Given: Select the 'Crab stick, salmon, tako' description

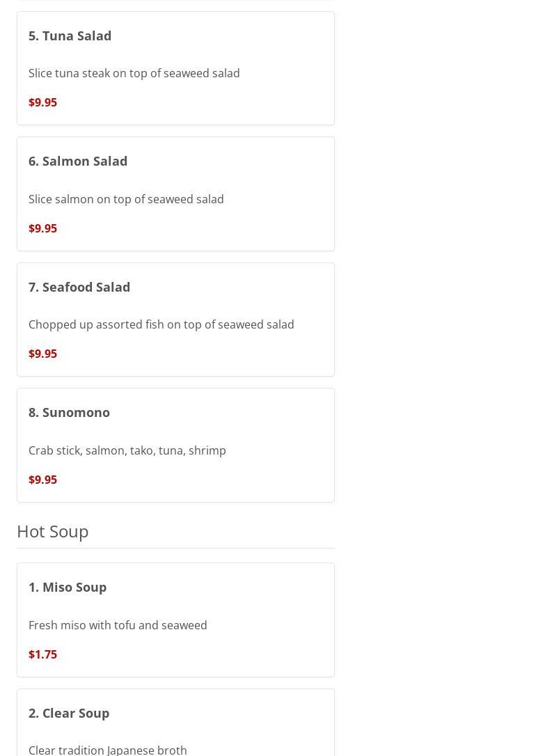Looking at the screenshot, I should tap(127, 450).
